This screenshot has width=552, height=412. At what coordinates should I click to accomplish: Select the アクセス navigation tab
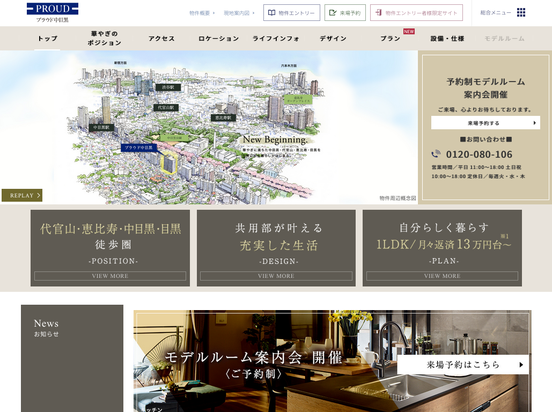[x=161, y=38]
